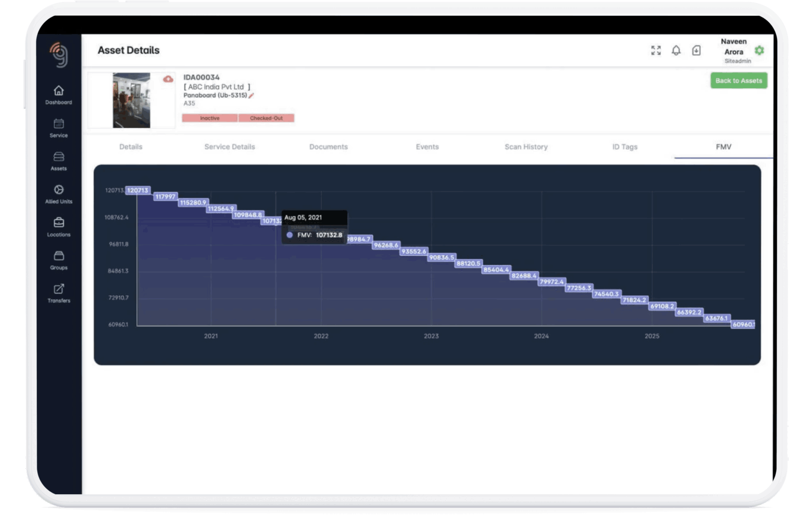Viewport: 812px width, 520px height.
Task: Open Transfers in sidebar
Action: click(59, 289)
